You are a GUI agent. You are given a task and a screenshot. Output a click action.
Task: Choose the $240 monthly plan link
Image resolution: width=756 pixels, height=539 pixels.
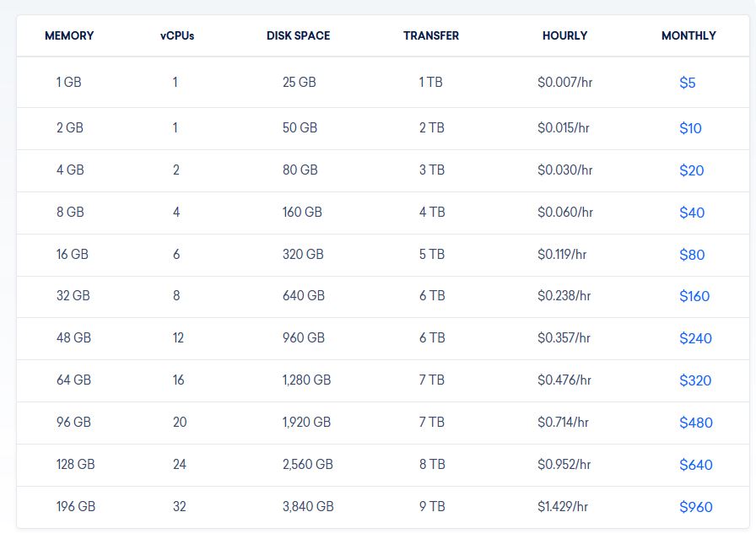695,338
